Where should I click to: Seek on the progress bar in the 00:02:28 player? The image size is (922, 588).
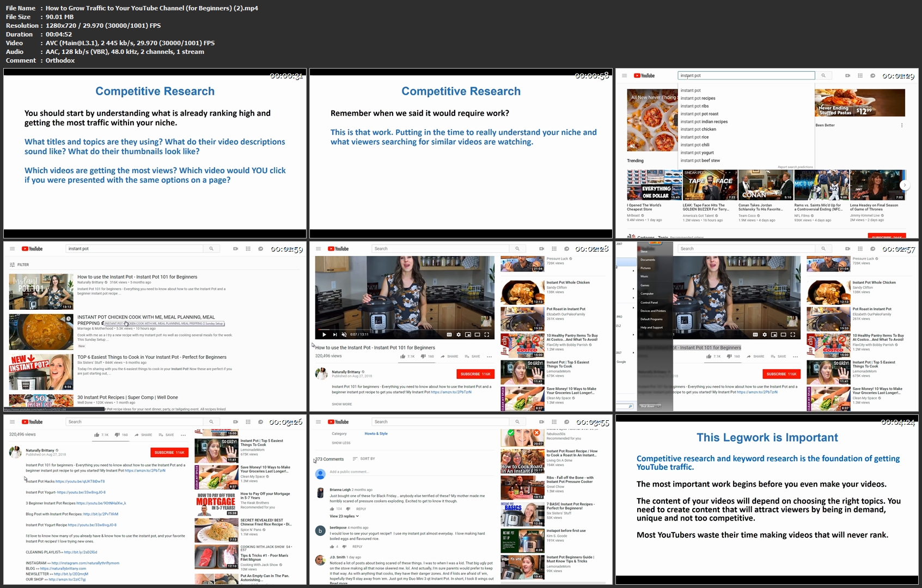click(x=405, y=328)
